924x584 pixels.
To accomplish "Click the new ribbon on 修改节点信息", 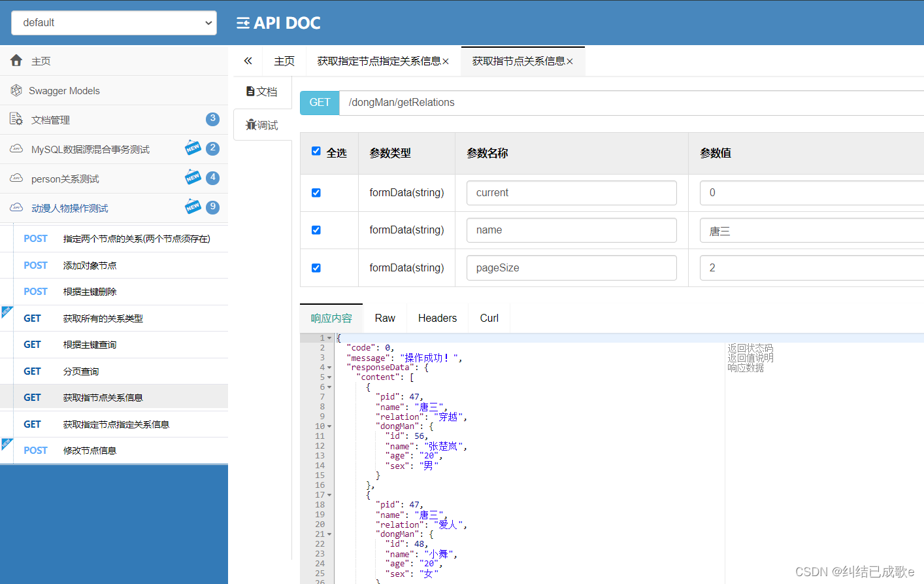I will (7, 443).
